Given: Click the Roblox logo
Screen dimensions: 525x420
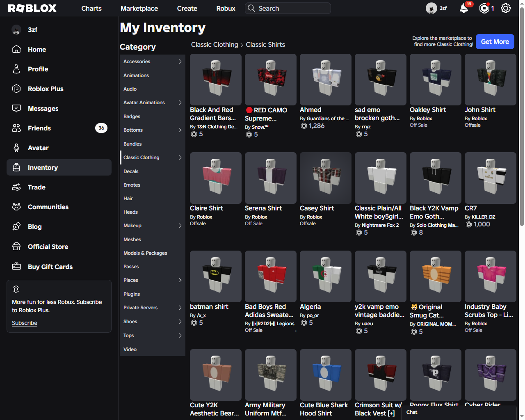Looking at the screenshot, I should [32, 8].
